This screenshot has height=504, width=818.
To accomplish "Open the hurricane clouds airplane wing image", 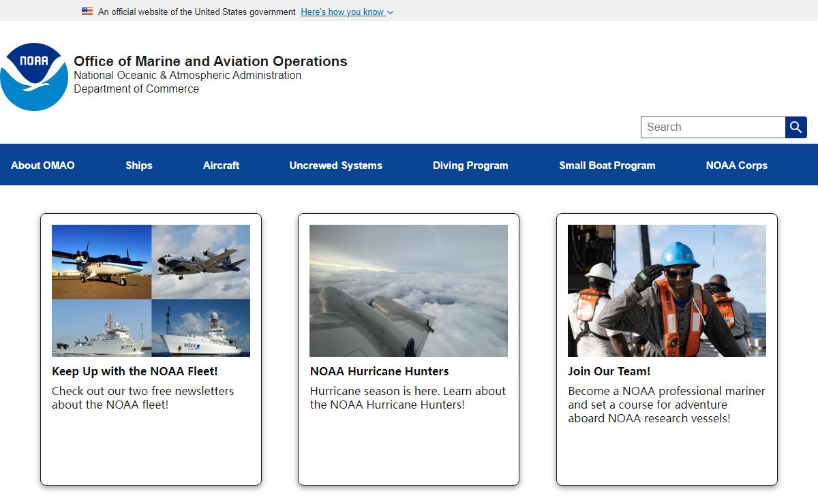I will point(408,291).
